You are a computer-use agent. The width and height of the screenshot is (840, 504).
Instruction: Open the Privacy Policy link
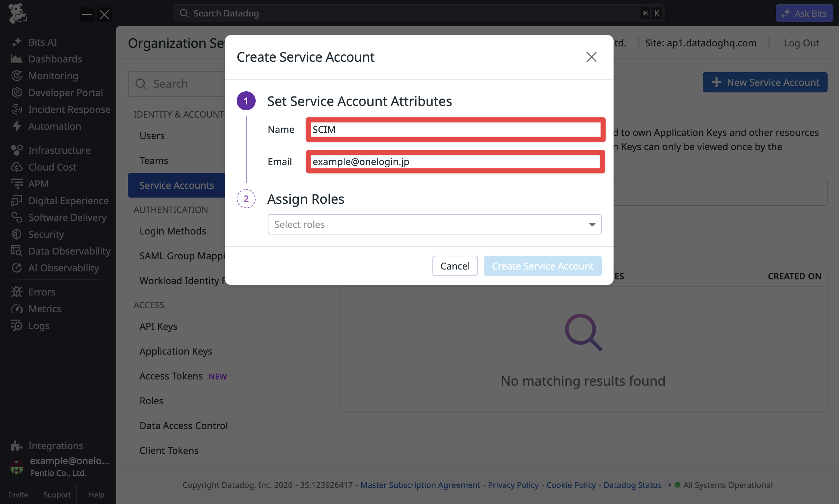(x=513, y=485)
